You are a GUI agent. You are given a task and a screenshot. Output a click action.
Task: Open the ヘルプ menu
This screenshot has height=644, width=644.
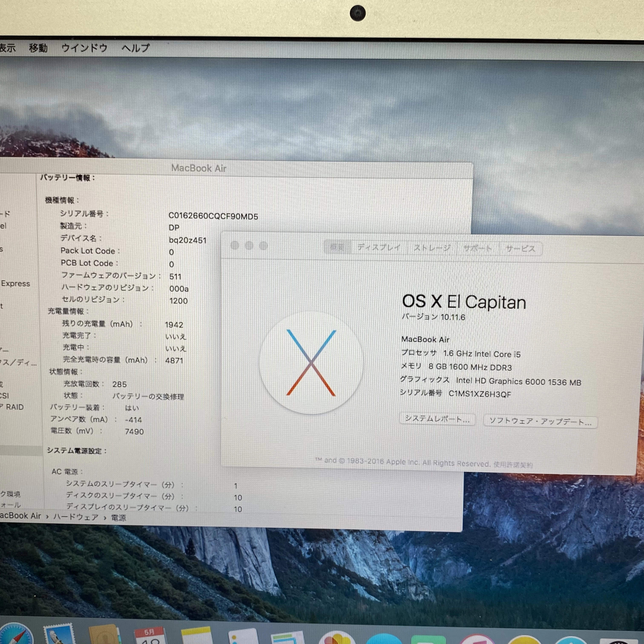pyautogui.click(x=135, y=48)
